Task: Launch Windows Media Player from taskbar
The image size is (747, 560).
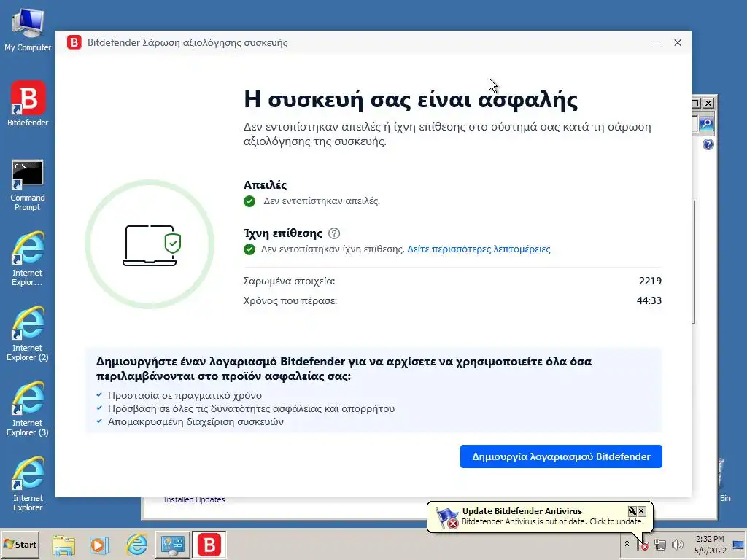Action: coord(99,545)
